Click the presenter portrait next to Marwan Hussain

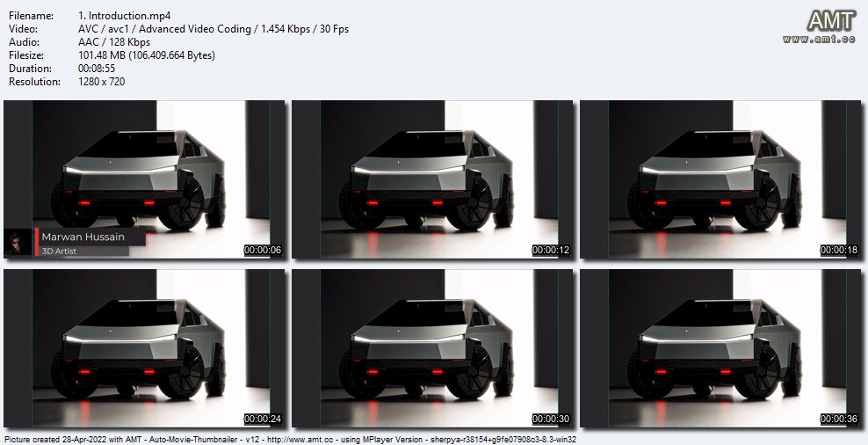coord(18,243)
